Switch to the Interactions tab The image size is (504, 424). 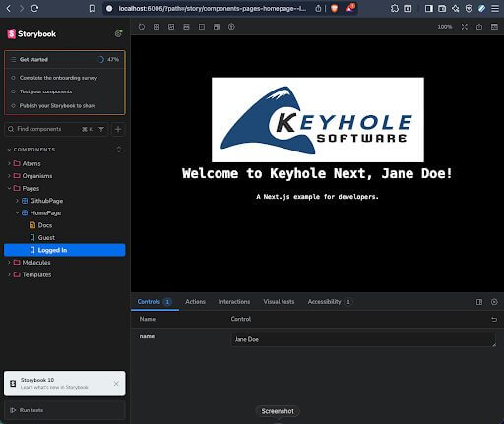point(234,302)
